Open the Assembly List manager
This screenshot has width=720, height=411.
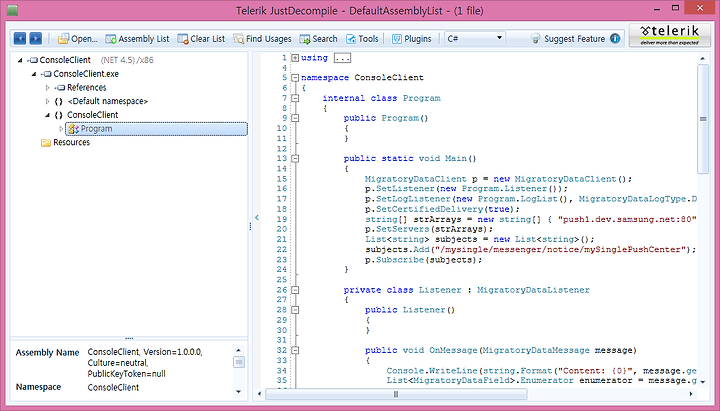(x=137, y=39)
